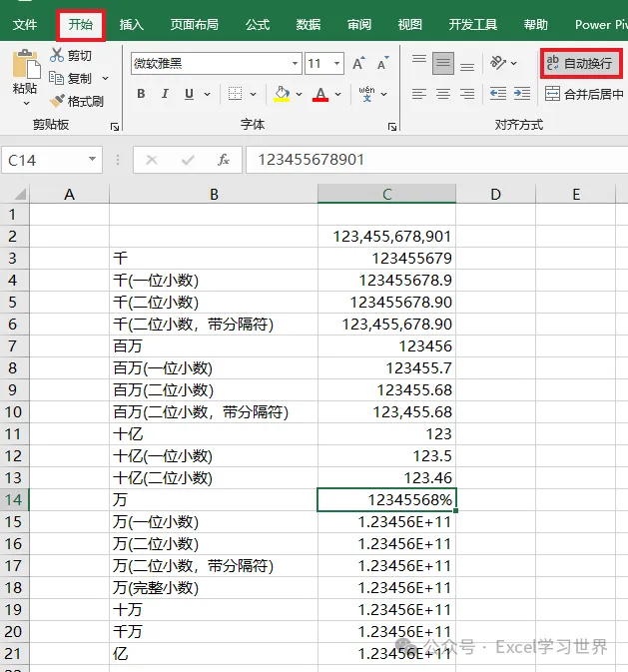Viewport: 628px width, 672px height.
Task: Expand the Name Box dropdown arrow
Action: (x=92, y=159)
